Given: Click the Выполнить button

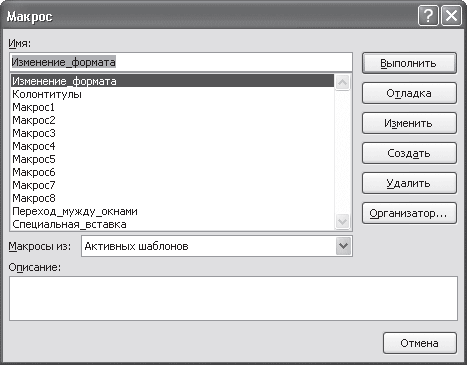Looking at the screenshot, I should (x=409, y=63).
